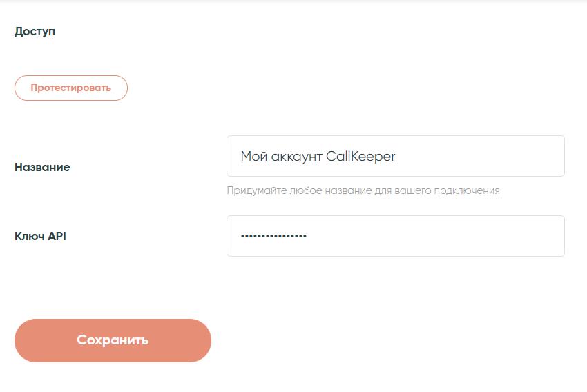Click the word Мой in the name field
This screenshot has height=392, width=587.
point(253,156)
